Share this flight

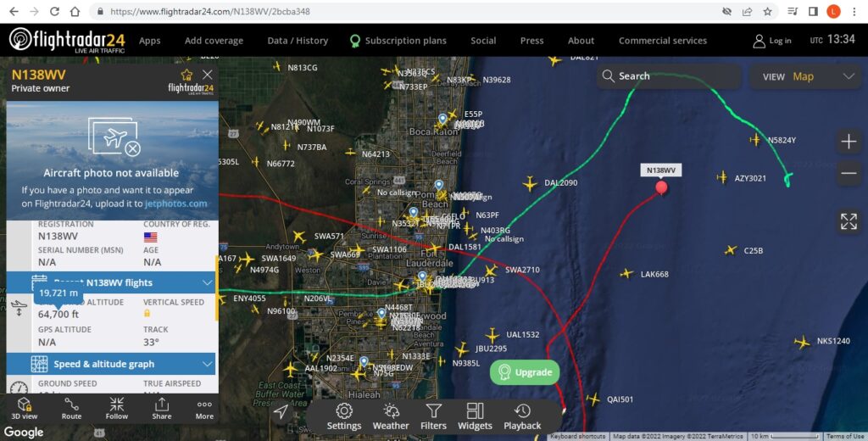click(162, 409)
